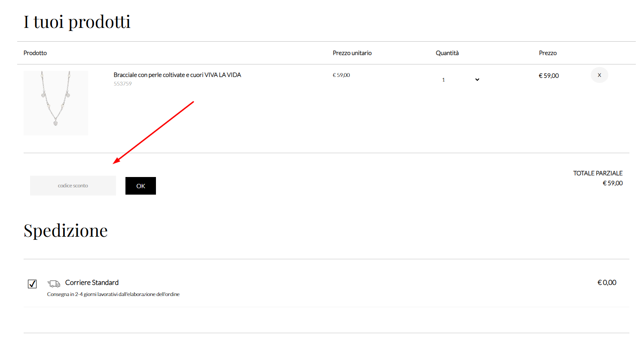Click the Prezzo column header
644x345 pixels.
pos(548,53)
